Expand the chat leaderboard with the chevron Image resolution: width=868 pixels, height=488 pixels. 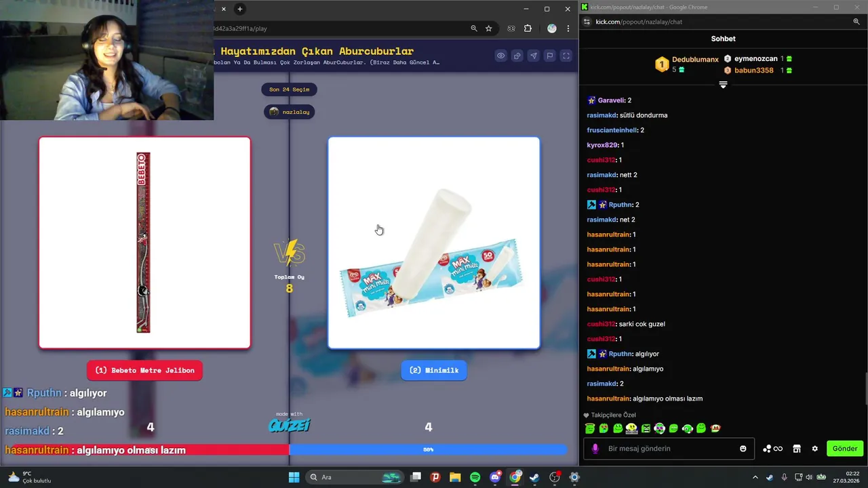723,85
